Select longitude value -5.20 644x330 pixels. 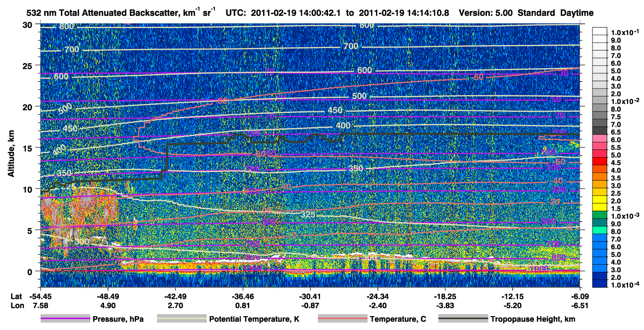pyautogui.click(x=512, y=305)
